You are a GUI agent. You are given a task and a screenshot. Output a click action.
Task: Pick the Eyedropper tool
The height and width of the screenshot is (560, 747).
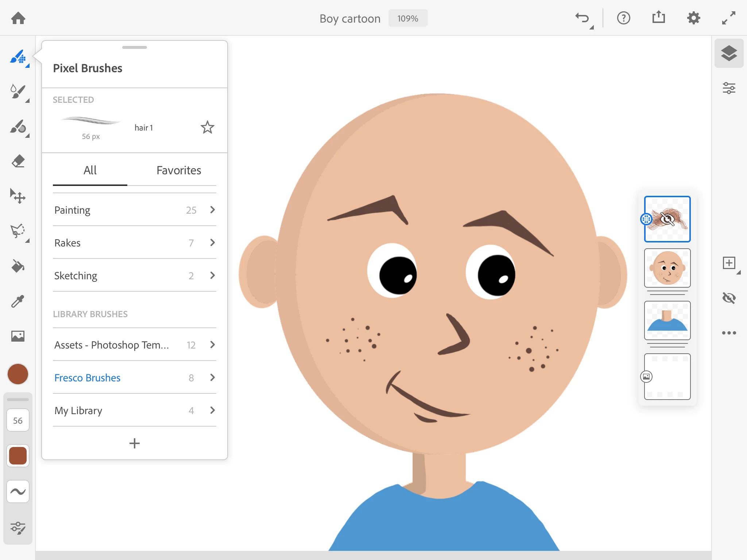(18, 301)
